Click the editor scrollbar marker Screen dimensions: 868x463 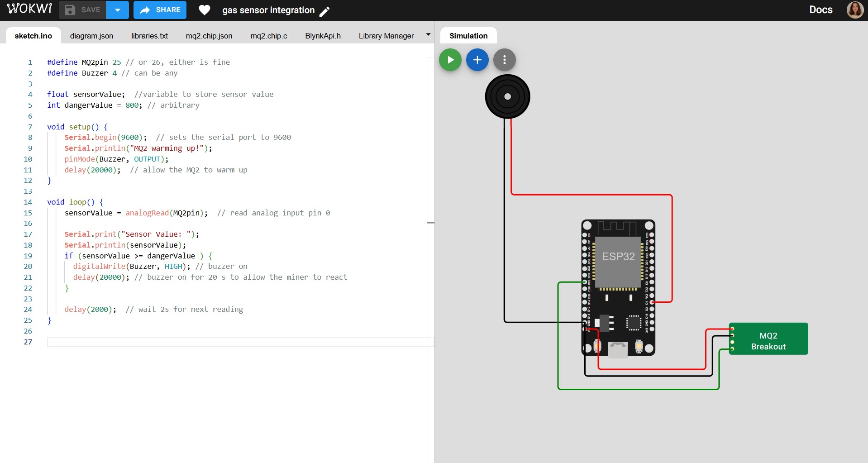click(x=431, y=223)
